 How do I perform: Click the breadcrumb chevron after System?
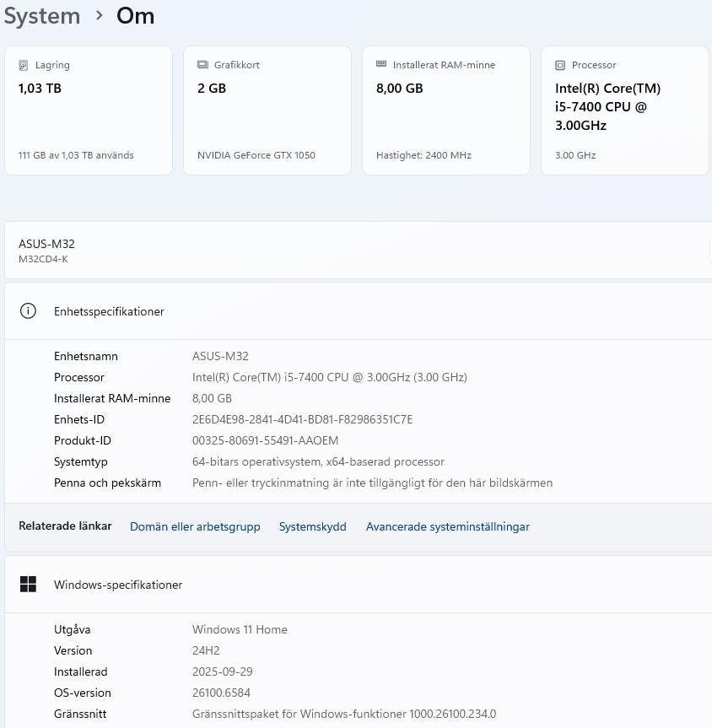100,16
